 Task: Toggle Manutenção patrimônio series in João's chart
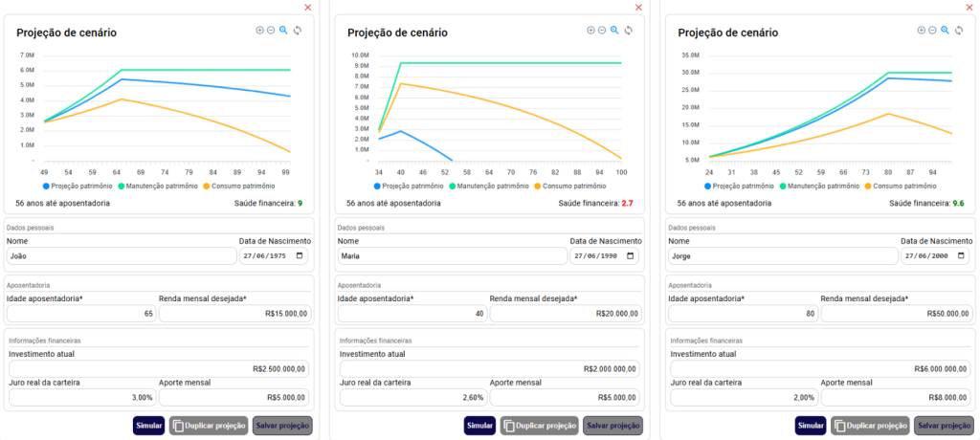(157, 186)
